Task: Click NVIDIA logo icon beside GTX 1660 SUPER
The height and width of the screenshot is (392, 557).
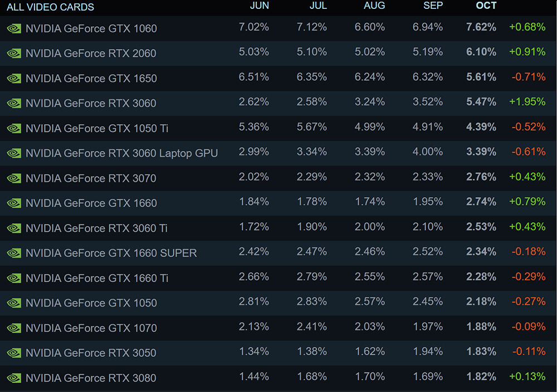Action: [x=14, y=253]
